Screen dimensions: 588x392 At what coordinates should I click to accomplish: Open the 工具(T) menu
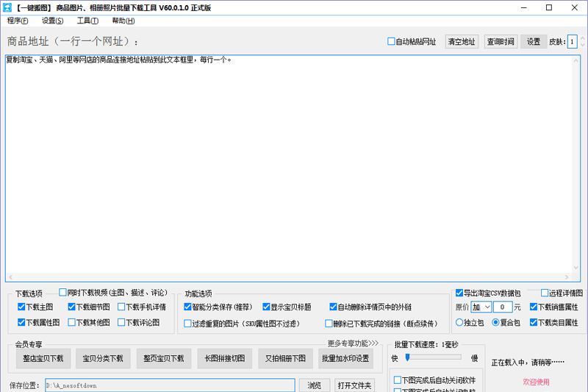88,21
